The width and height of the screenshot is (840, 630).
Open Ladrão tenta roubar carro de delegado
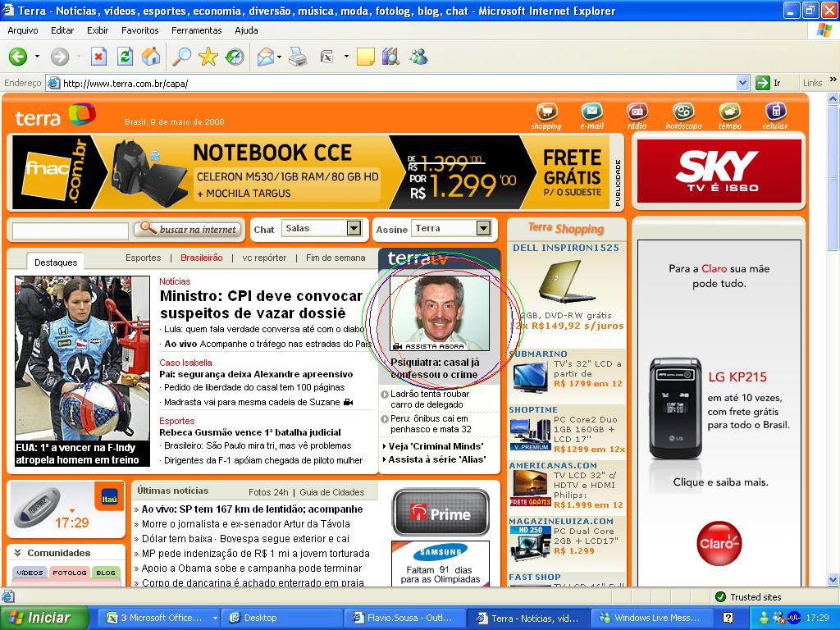tap(430, 399)
